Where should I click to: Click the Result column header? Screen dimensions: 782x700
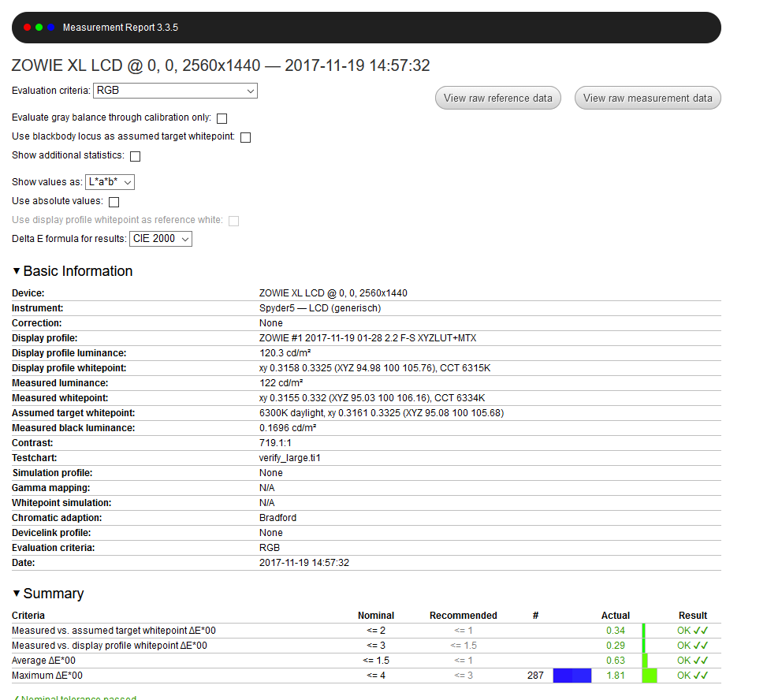[693, 615]
